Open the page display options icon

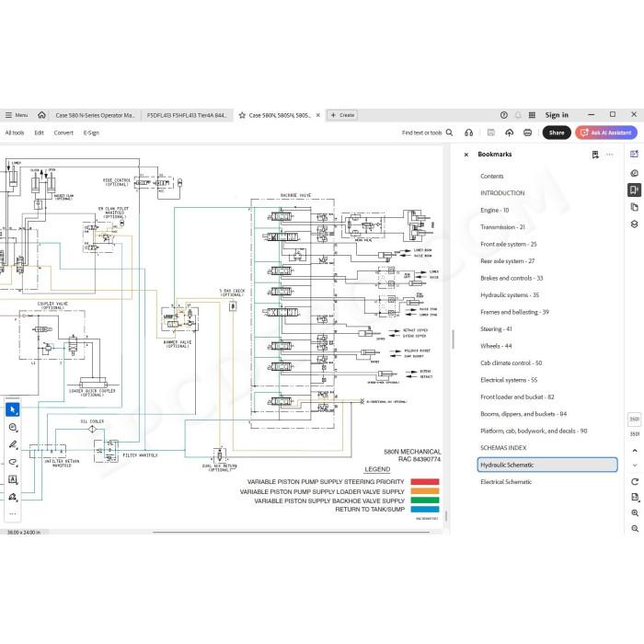pyautogui.click(x=635, y=498)
